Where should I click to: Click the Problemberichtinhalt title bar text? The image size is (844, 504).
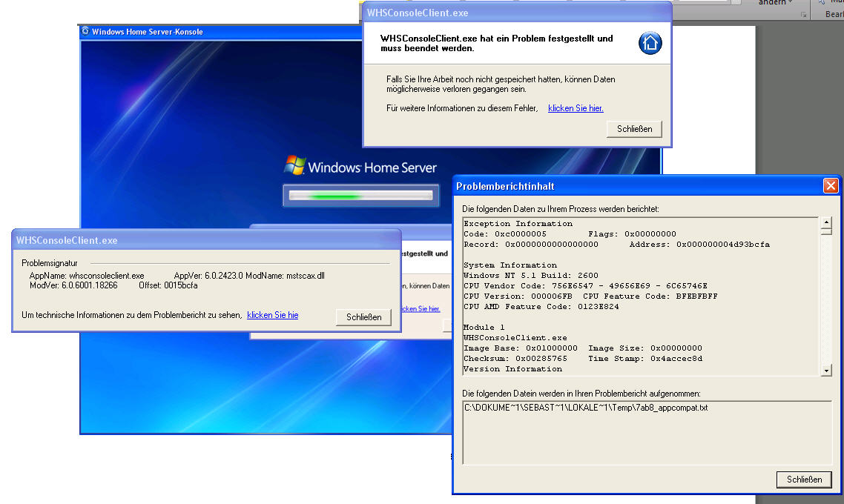pos(505,186)
